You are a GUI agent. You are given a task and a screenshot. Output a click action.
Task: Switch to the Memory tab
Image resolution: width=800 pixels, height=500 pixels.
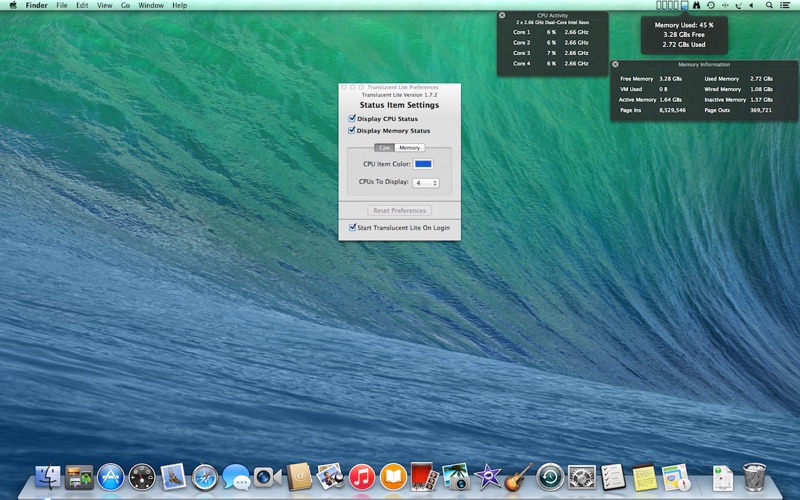[x=410, y=147]
